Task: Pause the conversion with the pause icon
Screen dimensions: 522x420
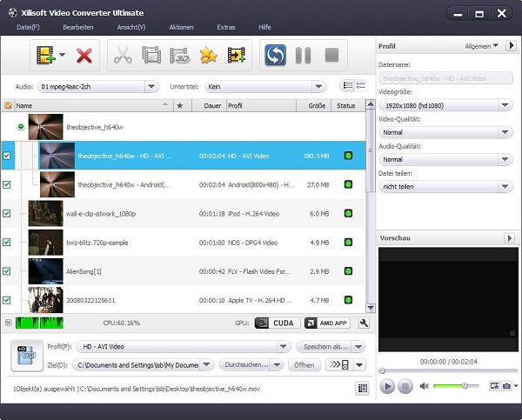Action: pos(303,57)
